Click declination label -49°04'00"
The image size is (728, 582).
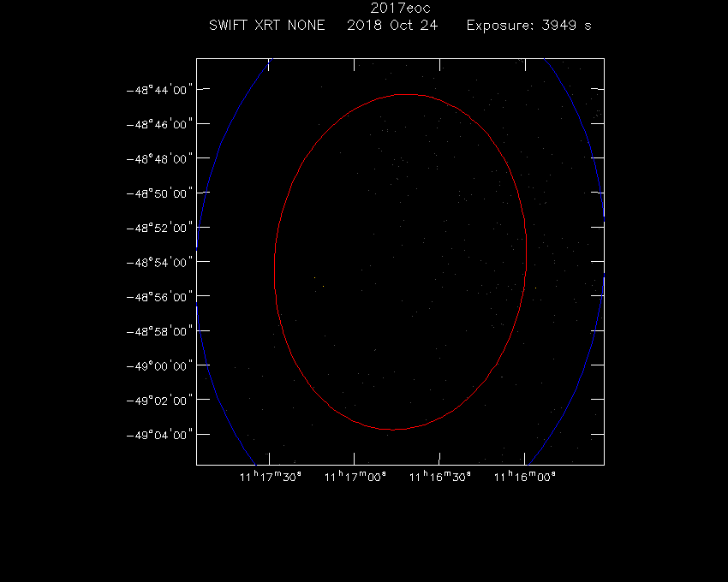(x=159, y=435)
